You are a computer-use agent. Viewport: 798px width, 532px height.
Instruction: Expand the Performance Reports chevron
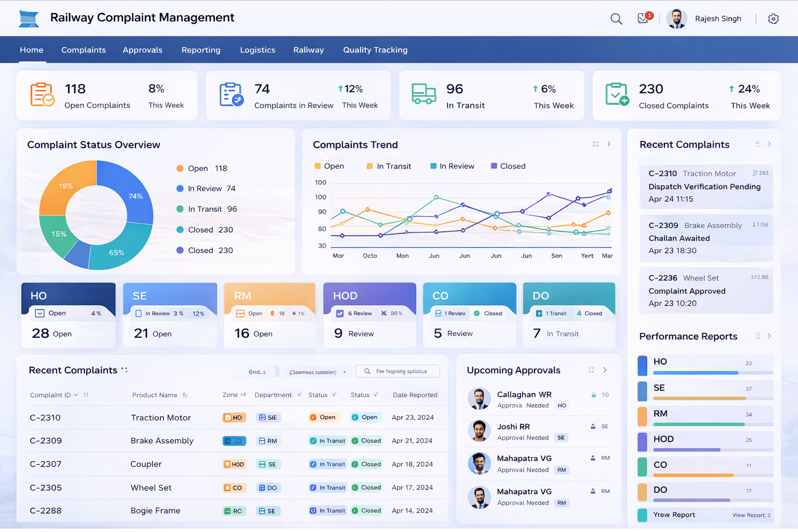(x=769, y=336)
